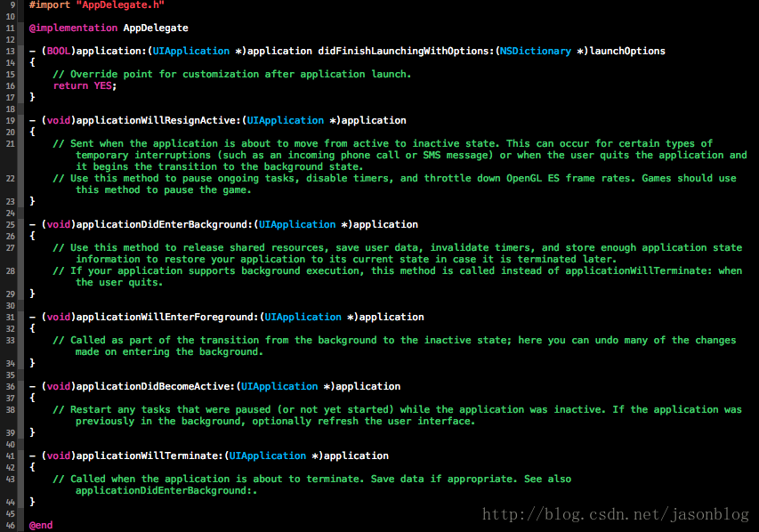Image resolution: width=759 pixels, height=532 pixels.
Task: Click the NSDictionary type name
Action: pos(536,52)
